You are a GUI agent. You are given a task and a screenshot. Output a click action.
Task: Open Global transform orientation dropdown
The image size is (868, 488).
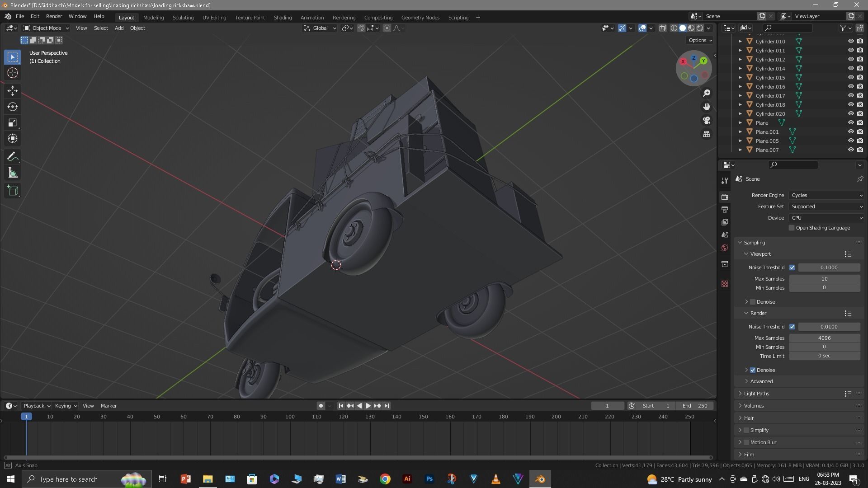coord(320,28)
